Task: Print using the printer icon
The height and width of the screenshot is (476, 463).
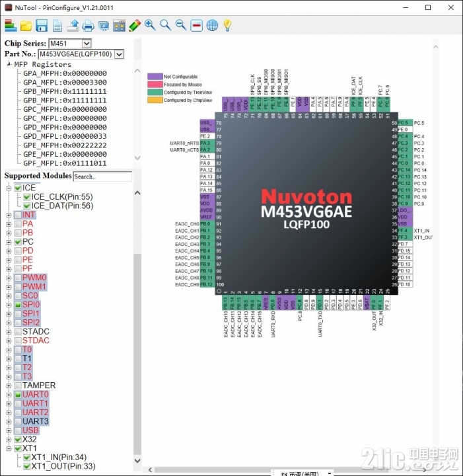Action: [x=89, y=26]
